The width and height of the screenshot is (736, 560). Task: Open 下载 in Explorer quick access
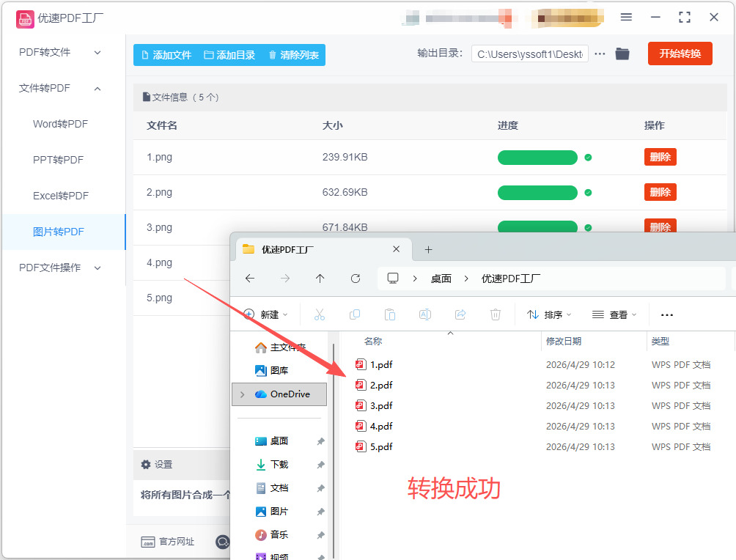coord(272,465)
